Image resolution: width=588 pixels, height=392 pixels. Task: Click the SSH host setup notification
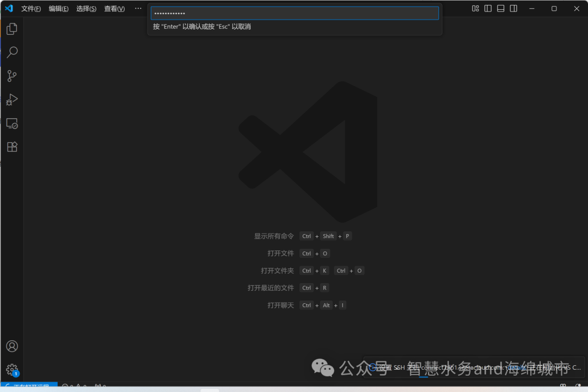474,367
